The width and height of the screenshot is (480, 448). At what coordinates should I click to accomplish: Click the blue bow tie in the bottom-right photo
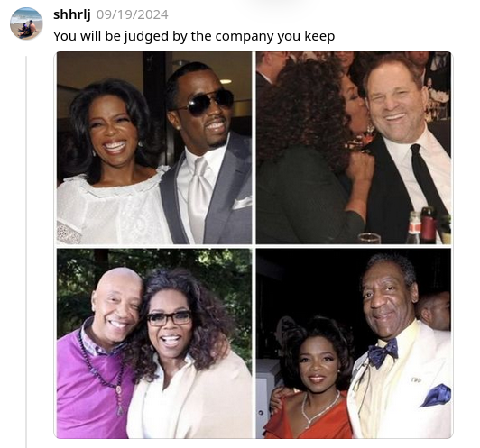(383, 352)
